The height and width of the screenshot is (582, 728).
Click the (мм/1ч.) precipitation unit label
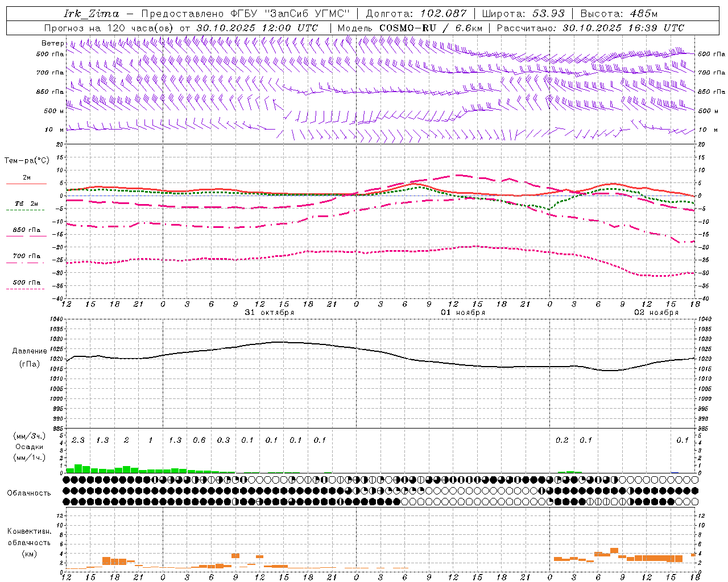[30, 458]
